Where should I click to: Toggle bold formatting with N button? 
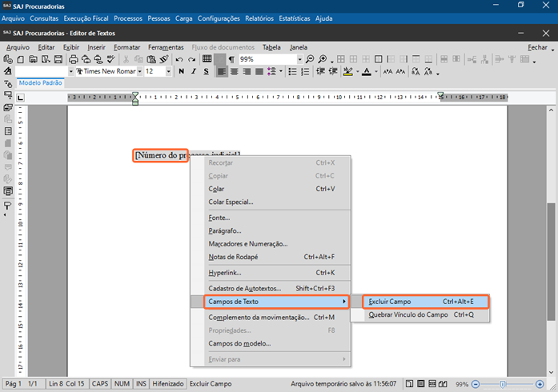click(x=182, y=71)
